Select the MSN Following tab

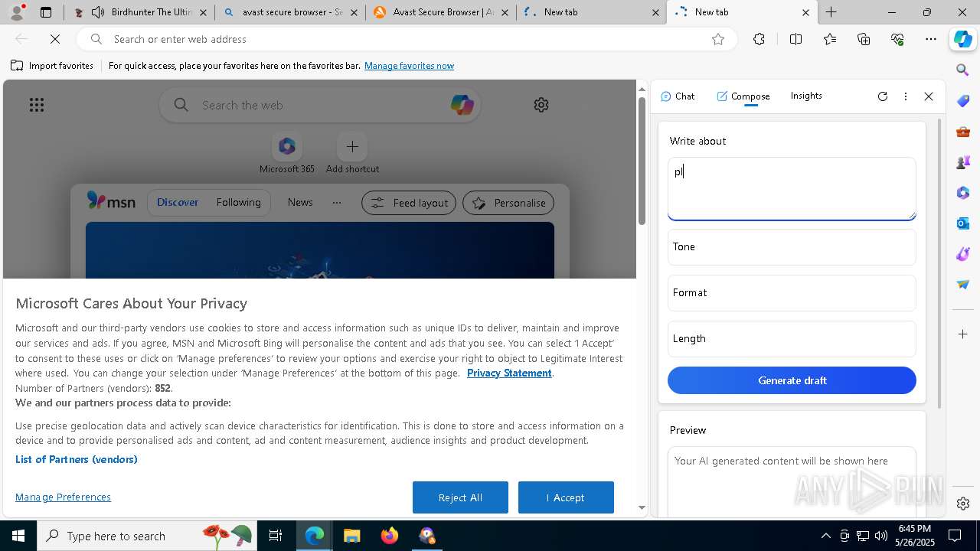tap(238, 202)
